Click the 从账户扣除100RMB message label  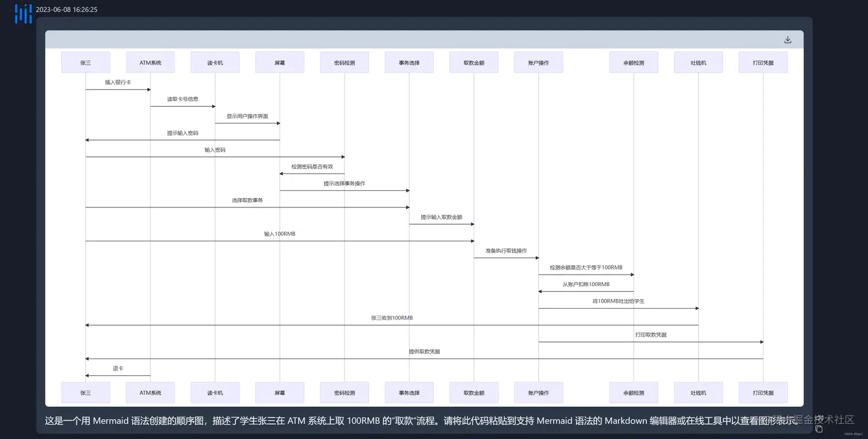[586, 284]
